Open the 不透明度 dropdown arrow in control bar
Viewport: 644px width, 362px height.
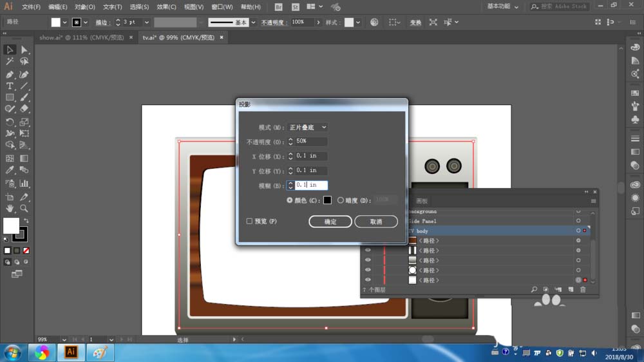tap(317, 22)
